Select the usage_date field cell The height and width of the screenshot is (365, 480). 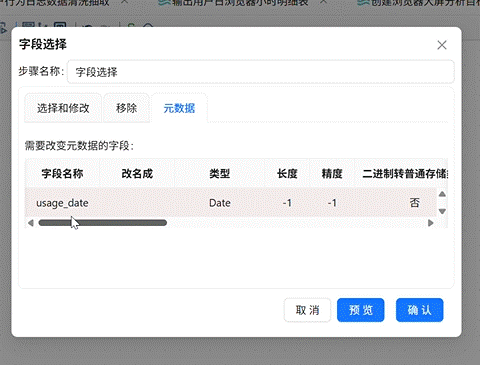pos(62,203)
